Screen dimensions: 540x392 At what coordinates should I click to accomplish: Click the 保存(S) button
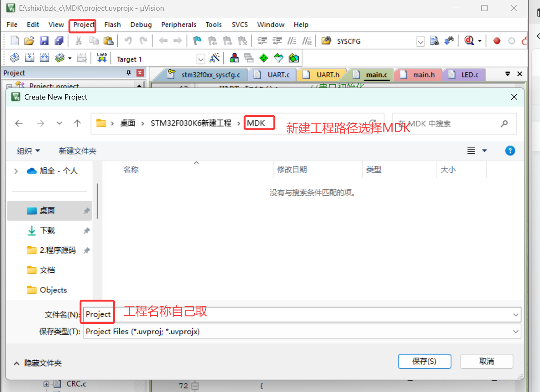click(x=424, y=361)
